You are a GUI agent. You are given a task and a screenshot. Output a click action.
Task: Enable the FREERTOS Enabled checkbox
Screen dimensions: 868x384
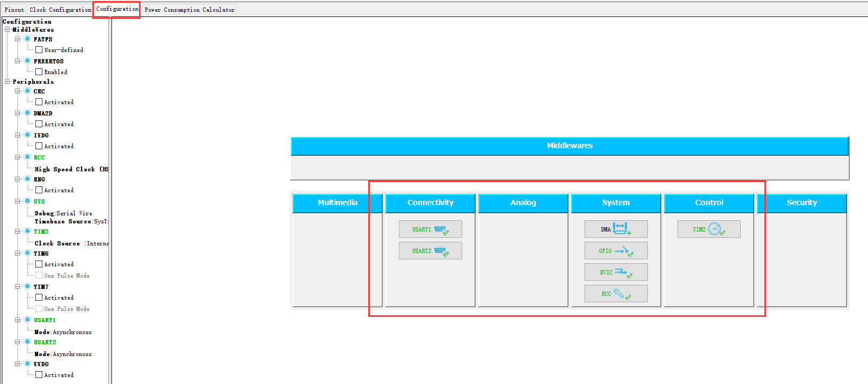[39, 72]
